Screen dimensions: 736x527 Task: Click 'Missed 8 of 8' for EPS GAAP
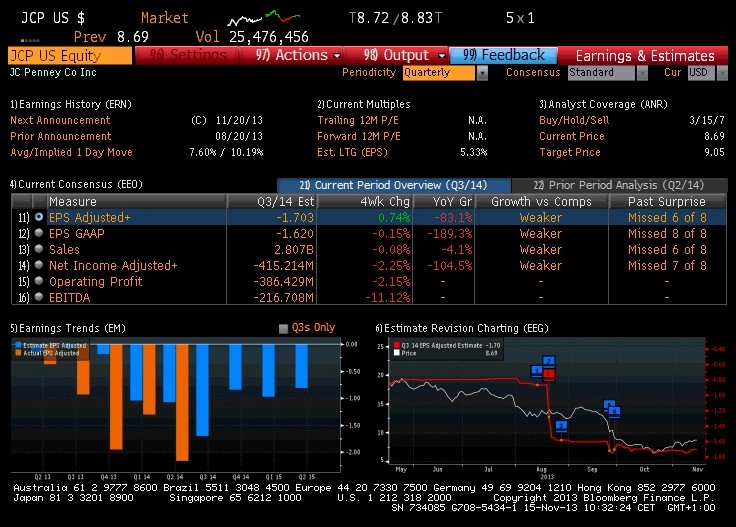[667, 233]
